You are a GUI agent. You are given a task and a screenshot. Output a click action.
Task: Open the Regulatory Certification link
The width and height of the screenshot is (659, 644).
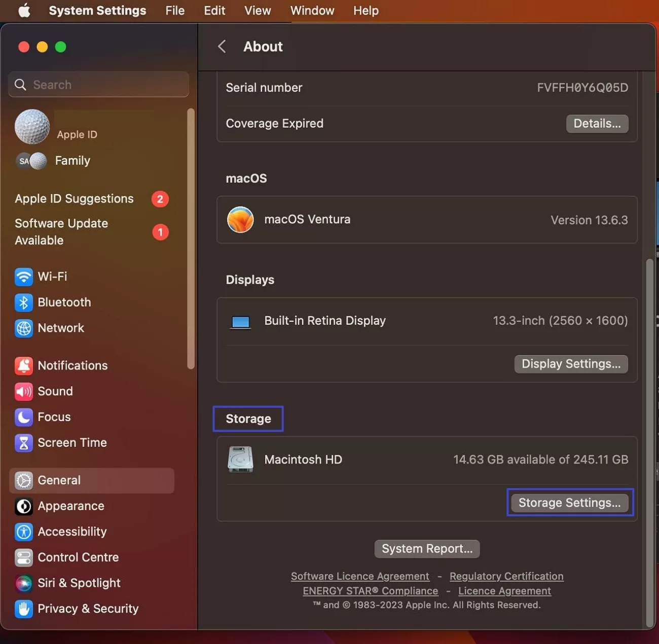506,576
